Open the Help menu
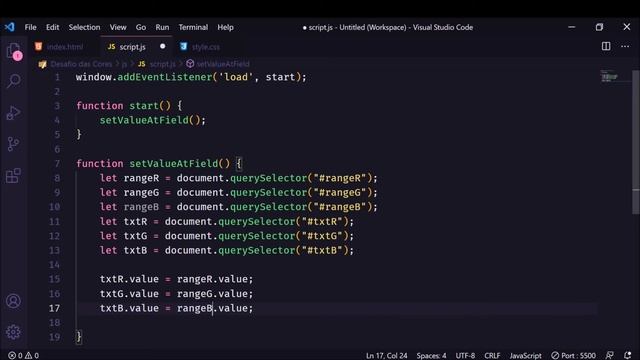This screenshot has width=640, height=360. click(x=225, y=27)
